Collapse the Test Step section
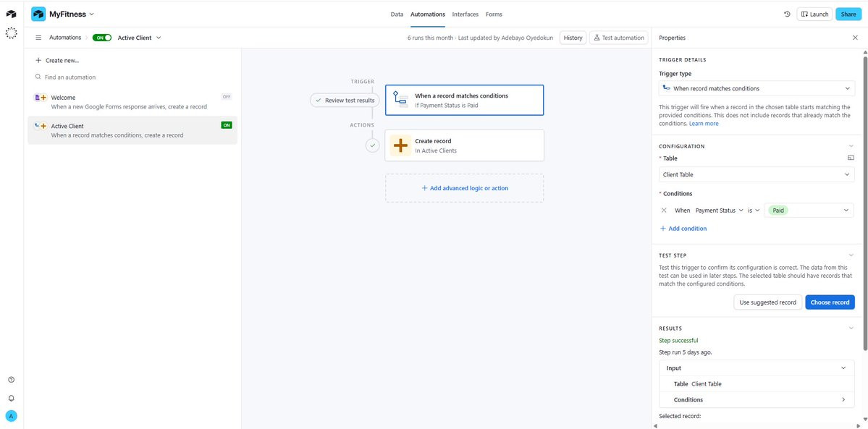The image size is (868, 429). (851, 255)
